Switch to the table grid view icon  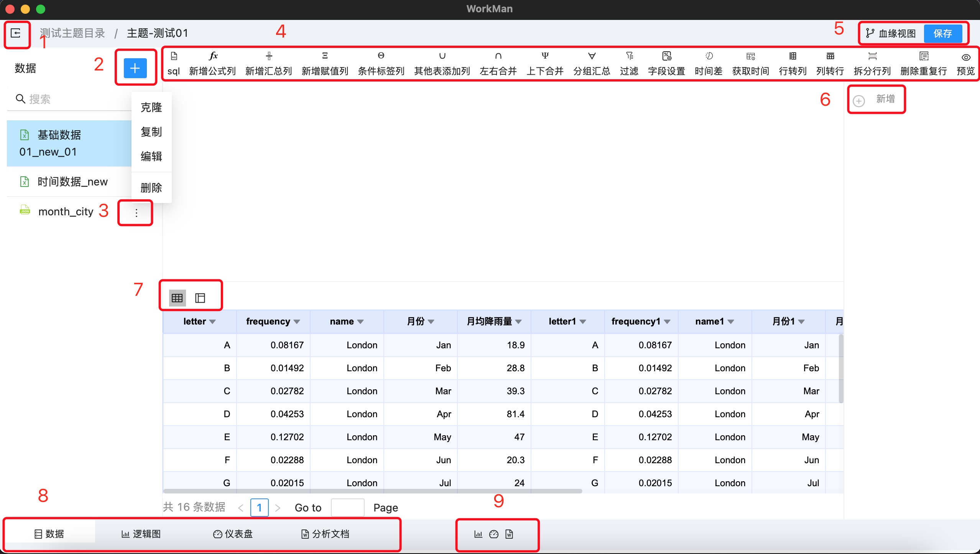pyautogui.click(x=177, y=298)
